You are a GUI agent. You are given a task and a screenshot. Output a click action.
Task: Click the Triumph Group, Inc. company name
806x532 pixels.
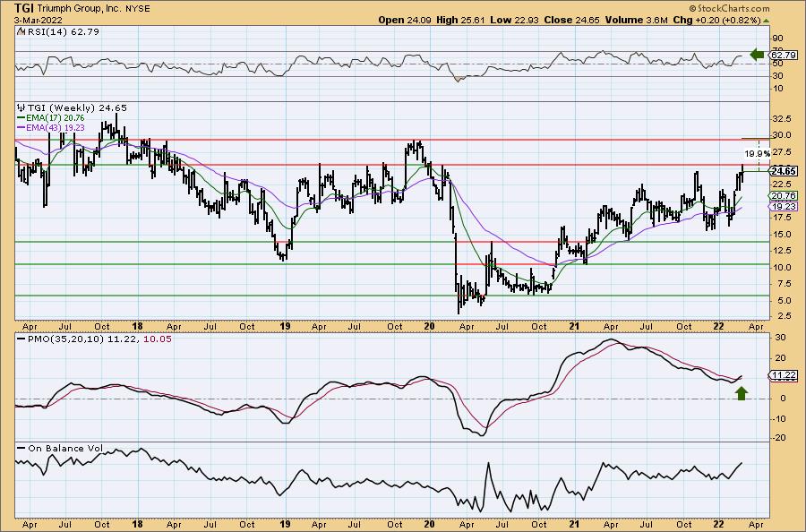(x=81, y=8)
